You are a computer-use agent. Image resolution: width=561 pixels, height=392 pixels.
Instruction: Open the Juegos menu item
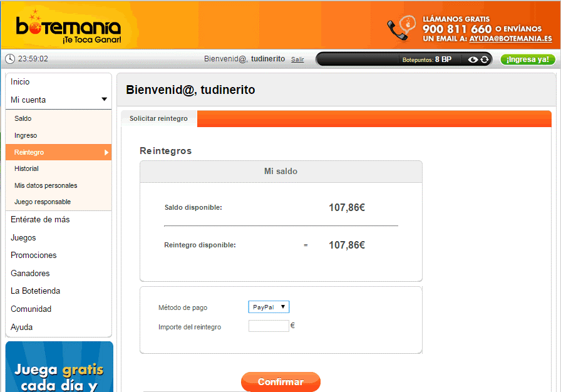tap(23, 238)
